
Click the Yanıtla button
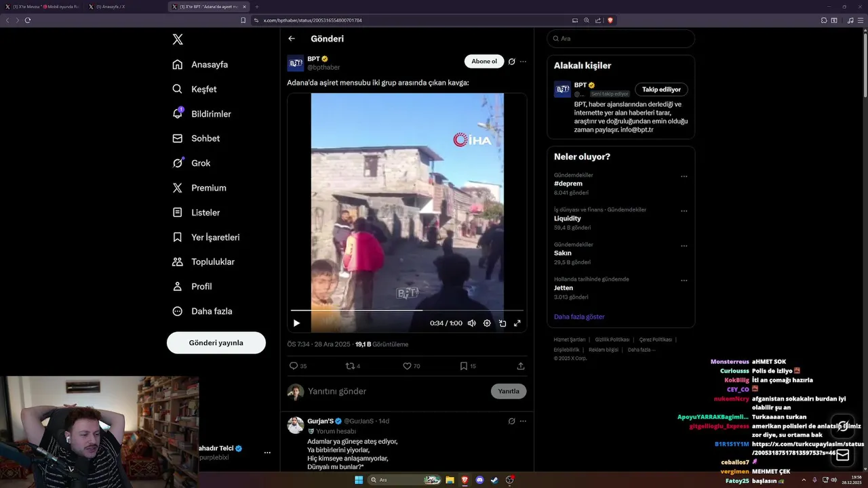click(509, 391)
